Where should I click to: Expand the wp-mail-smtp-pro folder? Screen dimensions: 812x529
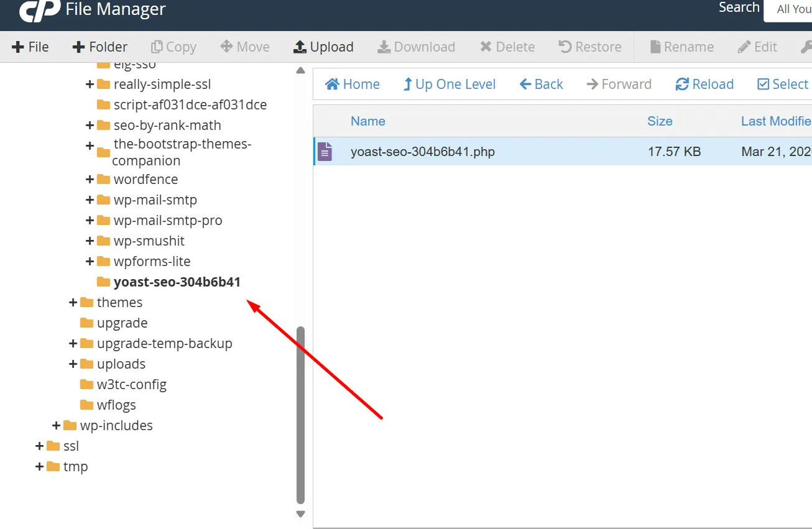[90, 220]
